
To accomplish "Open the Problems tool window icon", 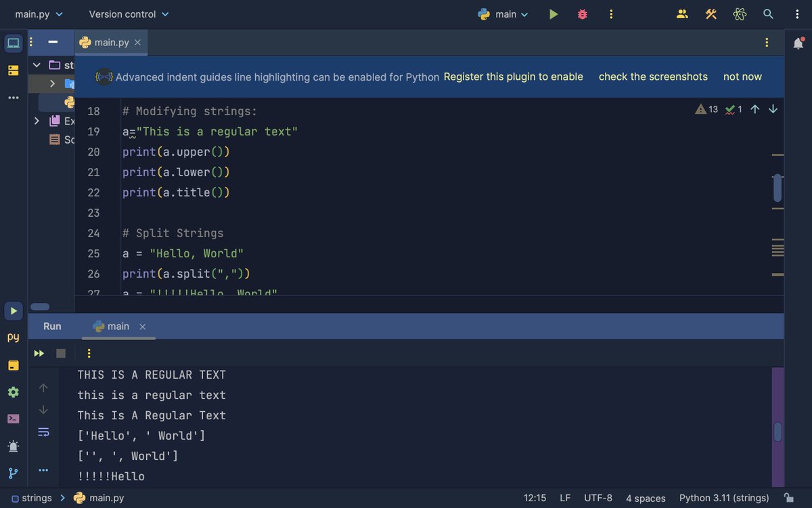I will click(14, 446).
